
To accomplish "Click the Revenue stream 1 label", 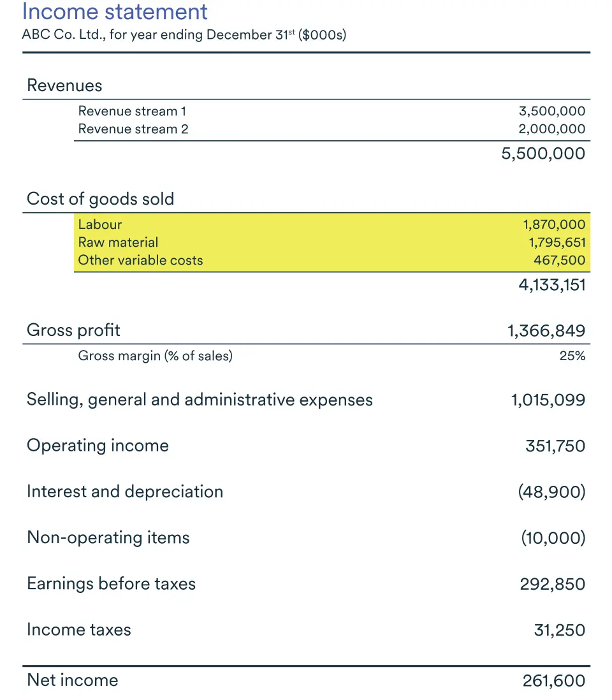I will [x=132, y=112].
